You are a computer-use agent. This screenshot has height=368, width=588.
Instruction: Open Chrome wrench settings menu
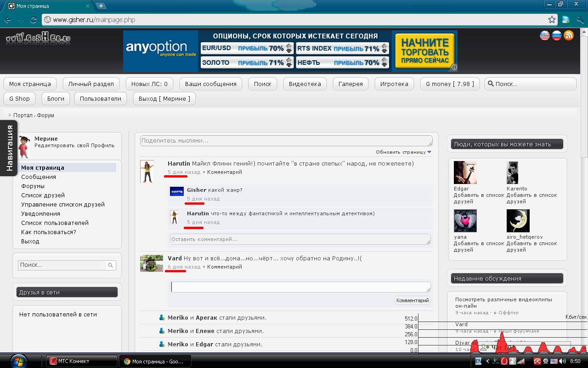click(579, 20)
